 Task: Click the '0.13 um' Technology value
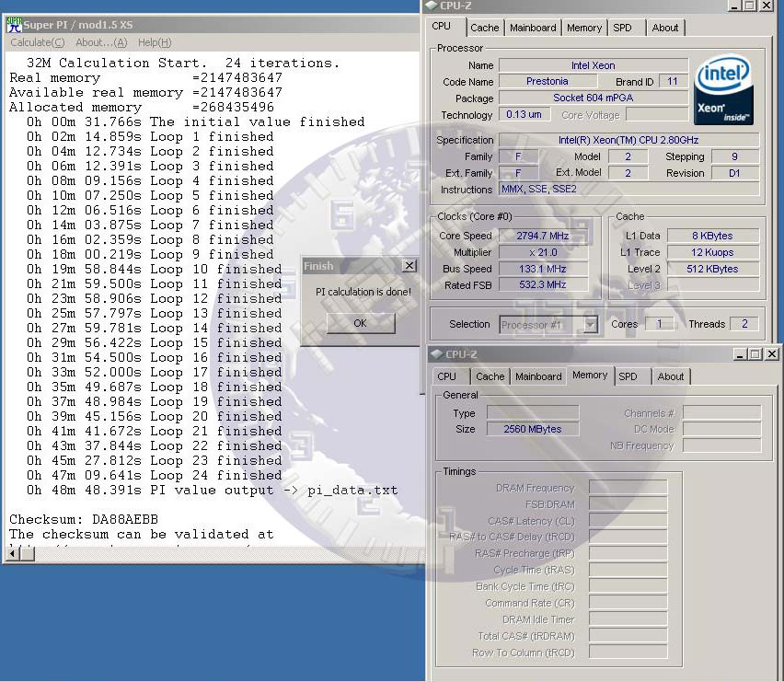[x=524, y=114]
